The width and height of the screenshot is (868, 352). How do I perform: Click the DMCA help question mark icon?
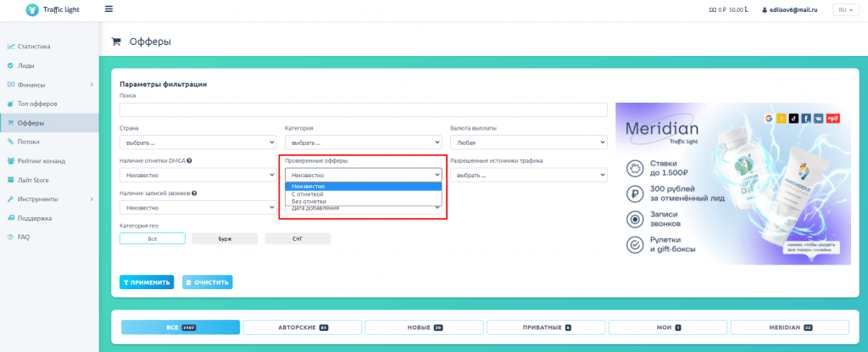[189, 160]
